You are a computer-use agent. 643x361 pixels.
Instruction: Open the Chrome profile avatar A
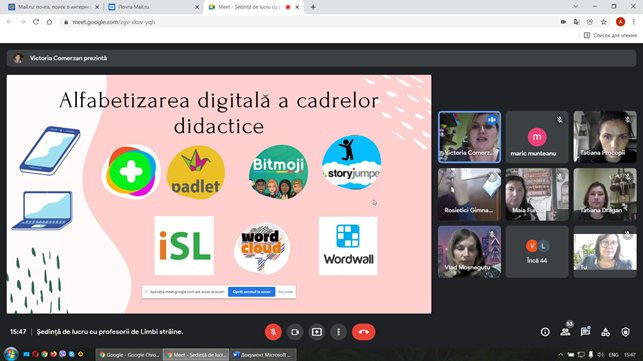coord(620,22)
